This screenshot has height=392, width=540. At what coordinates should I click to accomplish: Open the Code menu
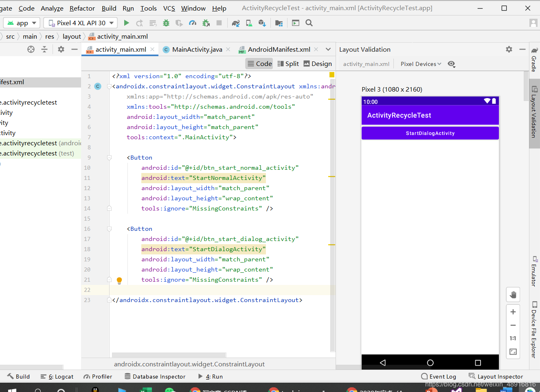pyautogui.click(x=26, y=8)
